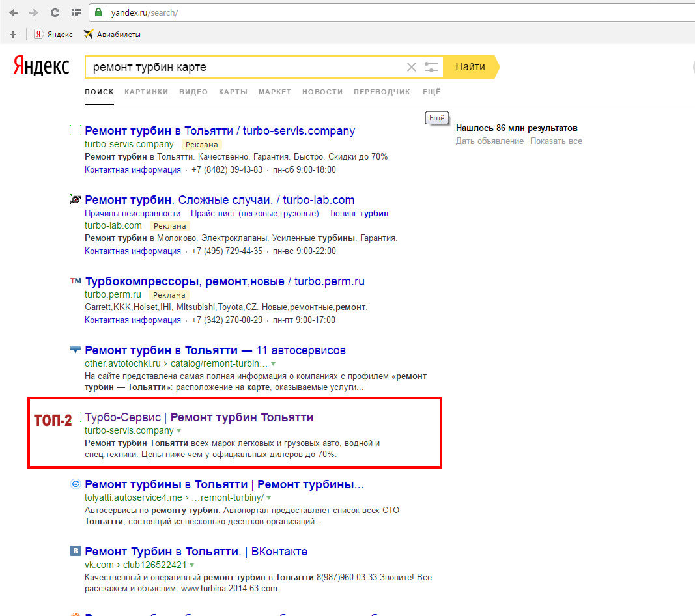Viewport: 695px width, 616px height.
Task: Go forward with the browser forward arrow
Action: click(x=34, y=13)
